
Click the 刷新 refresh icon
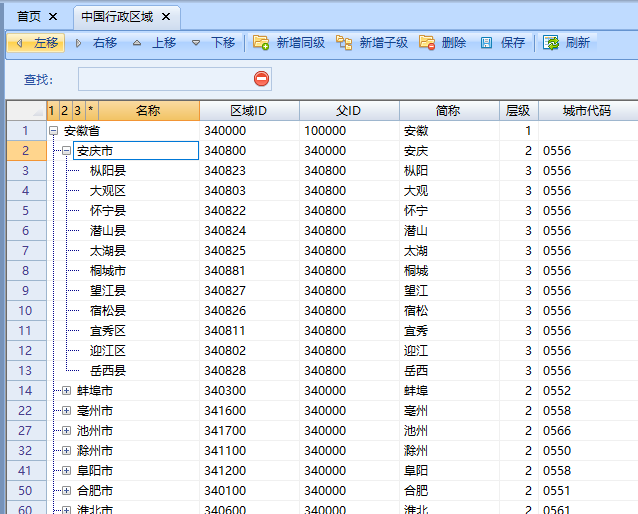pyautogui.click(x=551, y=42)
